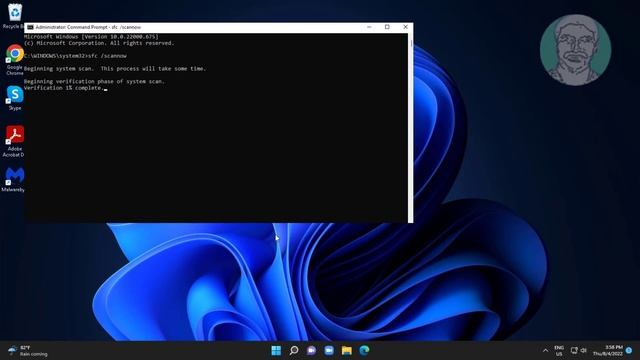The width and height of the screenshot is (640, 360).
Task: Open the weather widget on taskbar
Action: [28, 351]
